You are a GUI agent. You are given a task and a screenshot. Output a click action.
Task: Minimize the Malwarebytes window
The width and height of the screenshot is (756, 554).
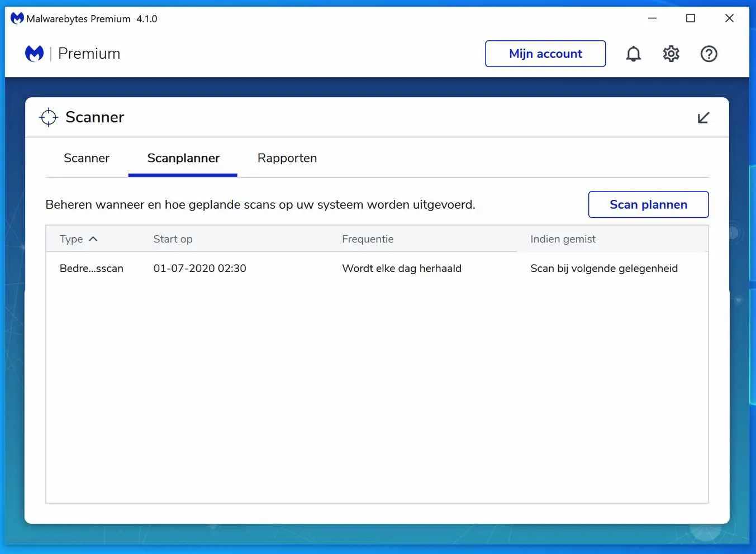(x=652, y=18)
